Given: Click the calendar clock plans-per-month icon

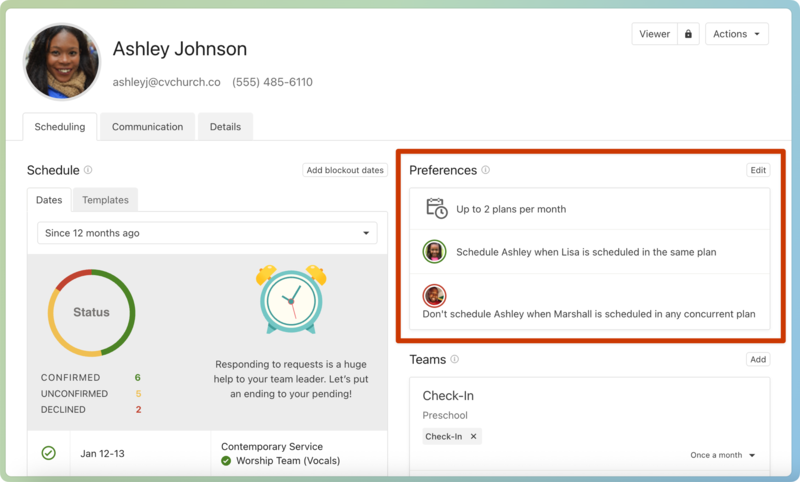Looking at the screenshot, I should pos(436,208).
